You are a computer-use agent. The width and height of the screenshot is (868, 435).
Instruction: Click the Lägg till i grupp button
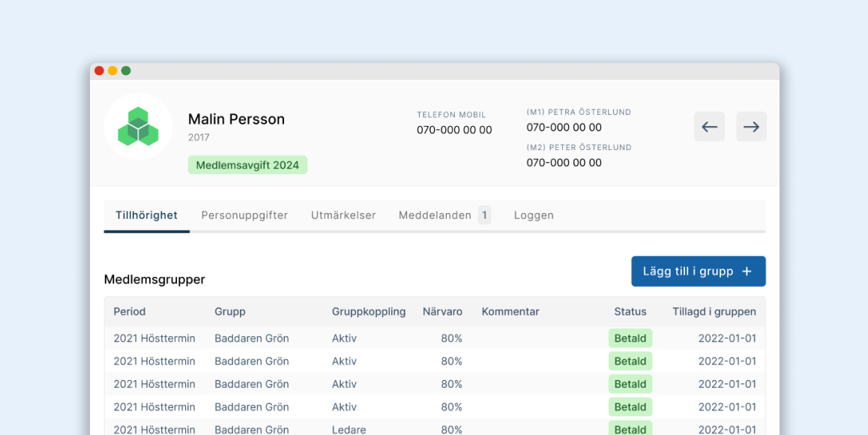point(698,271)
